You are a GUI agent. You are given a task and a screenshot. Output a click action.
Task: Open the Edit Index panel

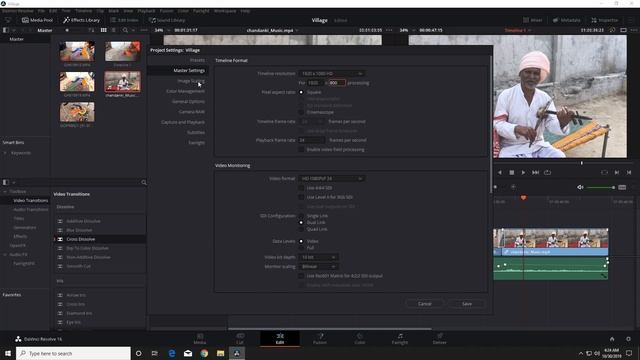(x=124, y=20)
